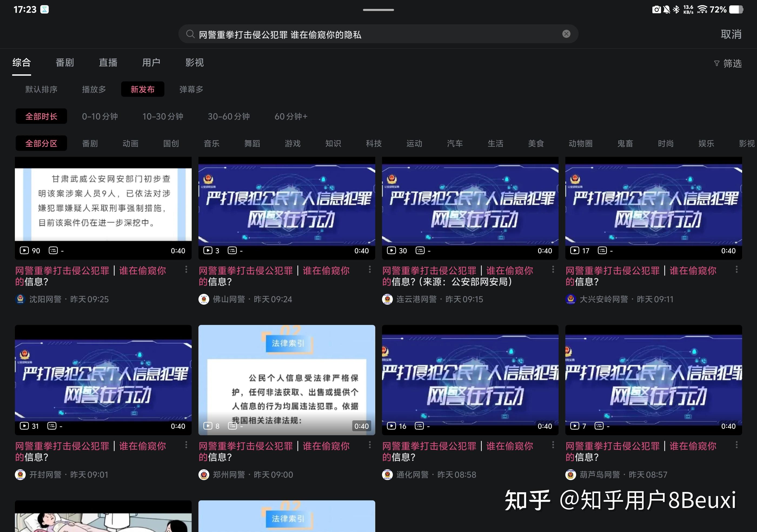Open 连云港网警 video title link
The height and width of the screenshot is (532, 757).
coord(458,276)
